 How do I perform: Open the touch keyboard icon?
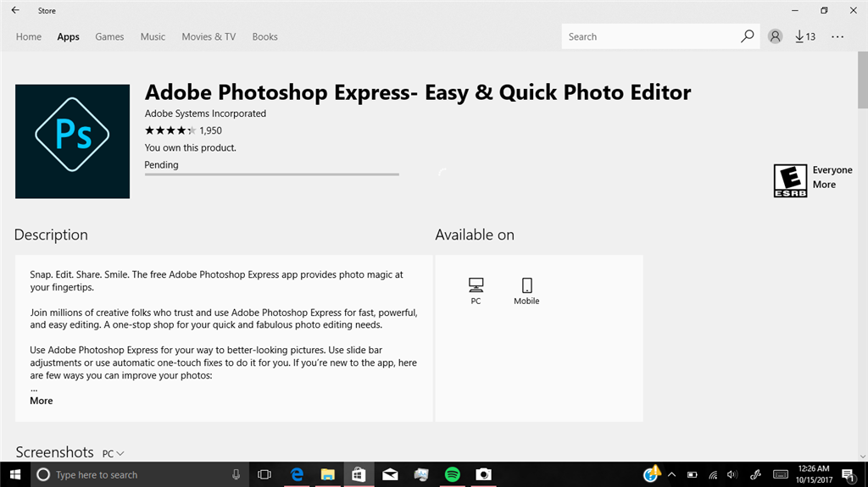click(x=781, y=475)
